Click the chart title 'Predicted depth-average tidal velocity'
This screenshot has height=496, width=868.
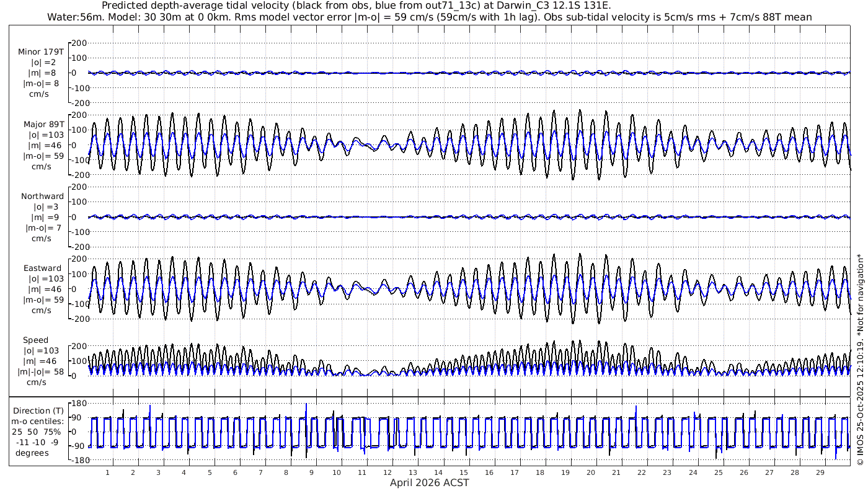tap(355, 6)
